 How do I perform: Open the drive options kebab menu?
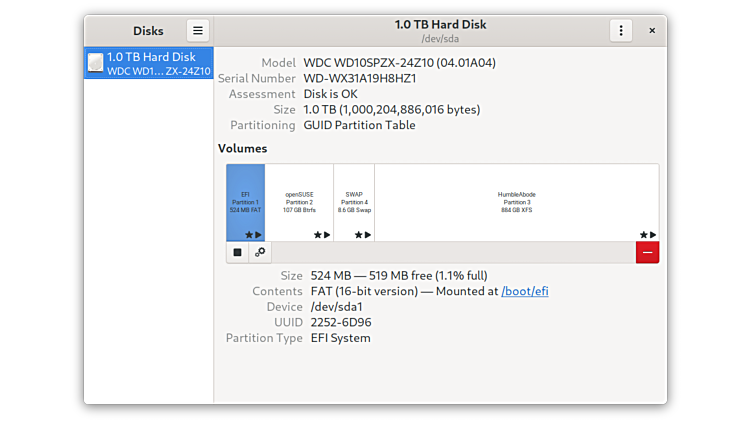click(621, 31)
